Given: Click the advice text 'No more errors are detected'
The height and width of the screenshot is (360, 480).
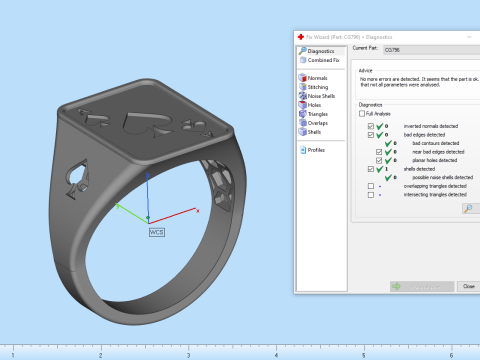Looking at the screenshot, I should click(x=390, y=79).
